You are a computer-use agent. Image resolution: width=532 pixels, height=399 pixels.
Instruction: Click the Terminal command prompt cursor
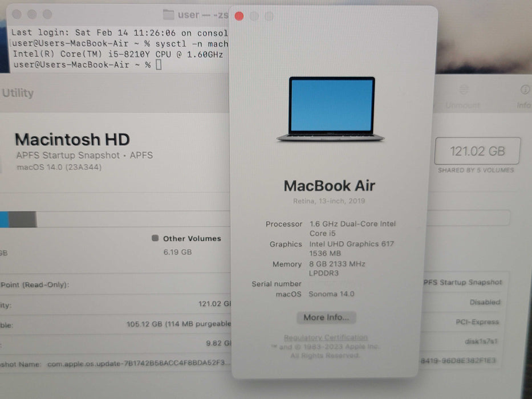(x=159, y=64)
